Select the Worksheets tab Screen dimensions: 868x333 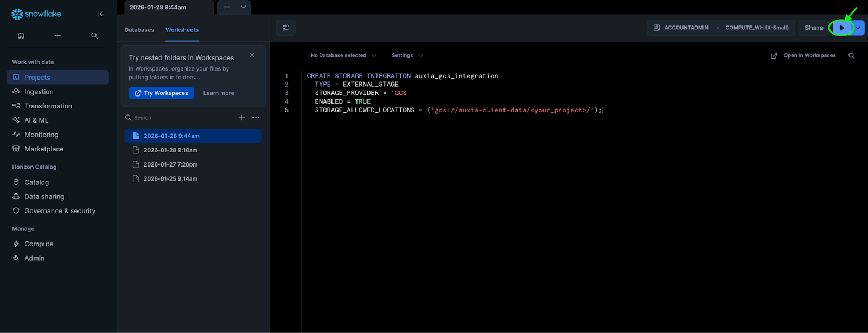tap(182, 30)
